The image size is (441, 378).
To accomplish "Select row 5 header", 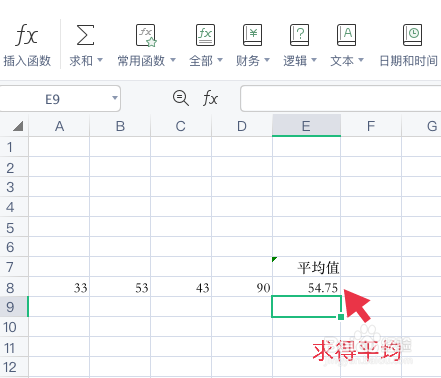I will (x=14, y=227).
